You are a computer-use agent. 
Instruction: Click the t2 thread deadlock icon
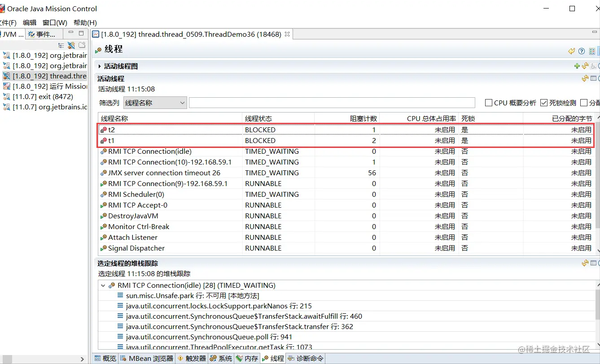(x=104, y=130)
